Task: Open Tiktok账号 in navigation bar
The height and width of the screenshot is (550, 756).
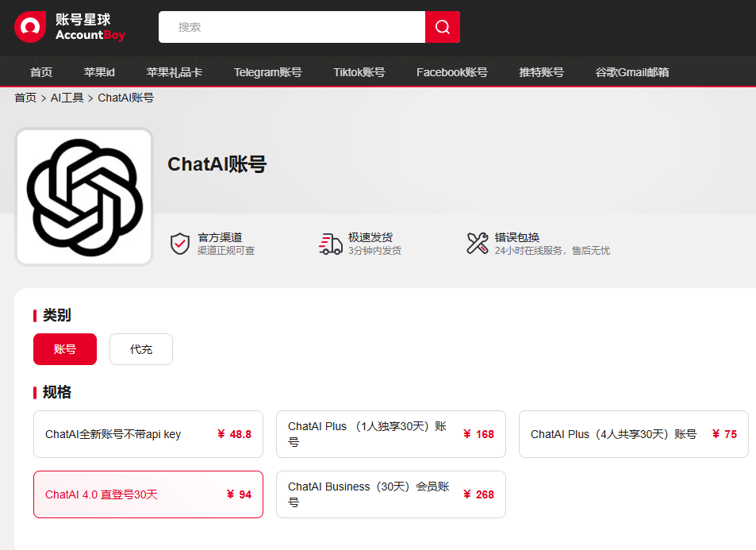Action: pyautogui.click(x=359, y=72)
